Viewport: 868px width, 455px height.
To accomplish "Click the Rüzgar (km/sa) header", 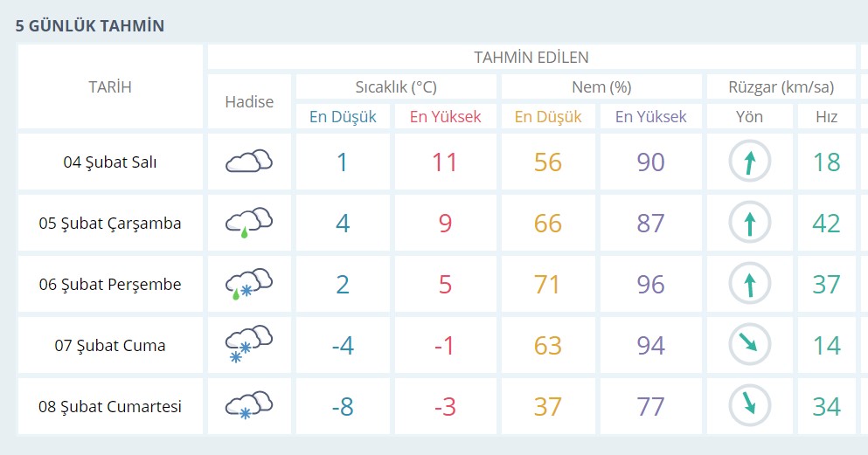I will pyautogui.click(x=781, y=86).
